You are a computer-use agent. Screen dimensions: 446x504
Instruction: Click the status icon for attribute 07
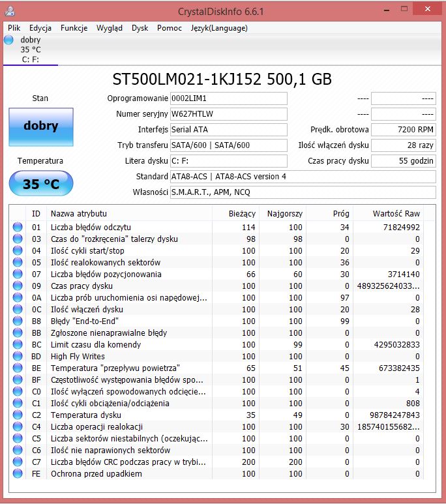pyautogui.click(x=18, y=274)
